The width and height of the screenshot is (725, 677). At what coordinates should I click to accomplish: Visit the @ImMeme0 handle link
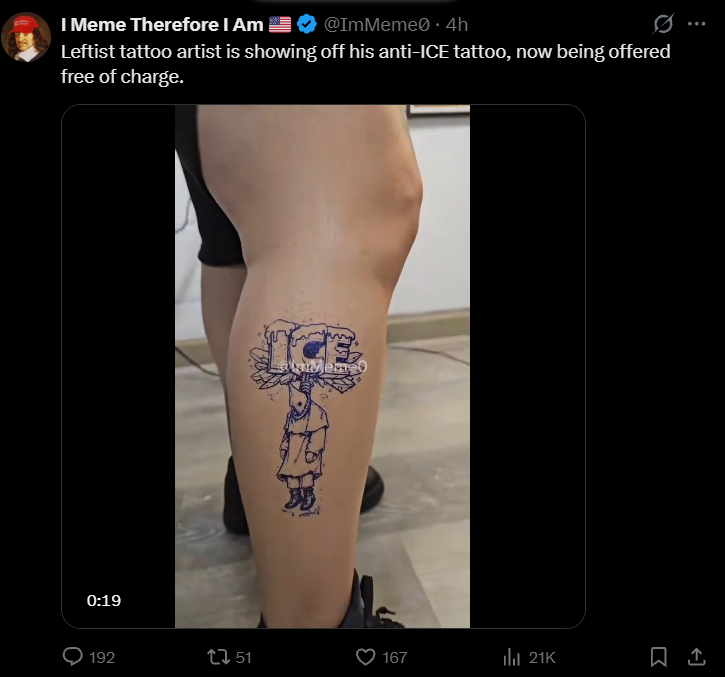(377, 25)
